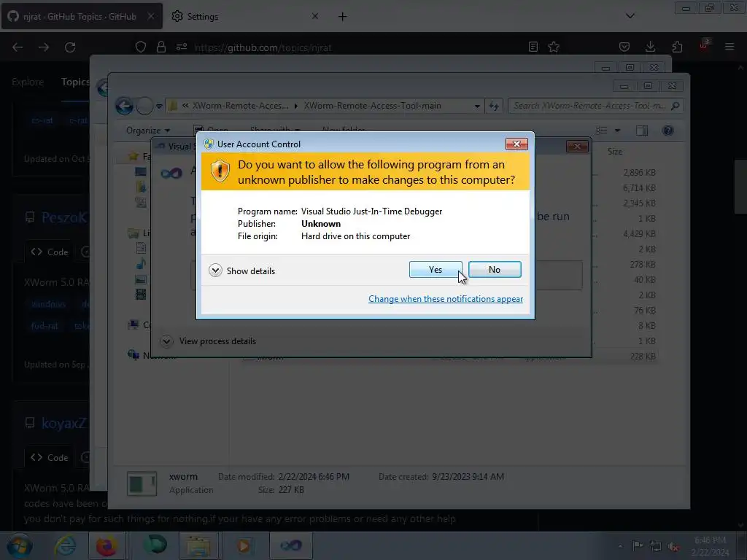
Task: Click the github.com URL address field
Action: coord(263,47)
